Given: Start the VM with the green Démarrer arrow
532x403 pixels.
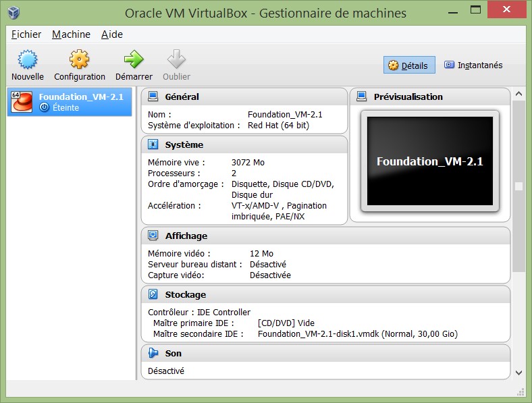Looking at the screenshot, I should pyautogui.click(x=134, y=59).
